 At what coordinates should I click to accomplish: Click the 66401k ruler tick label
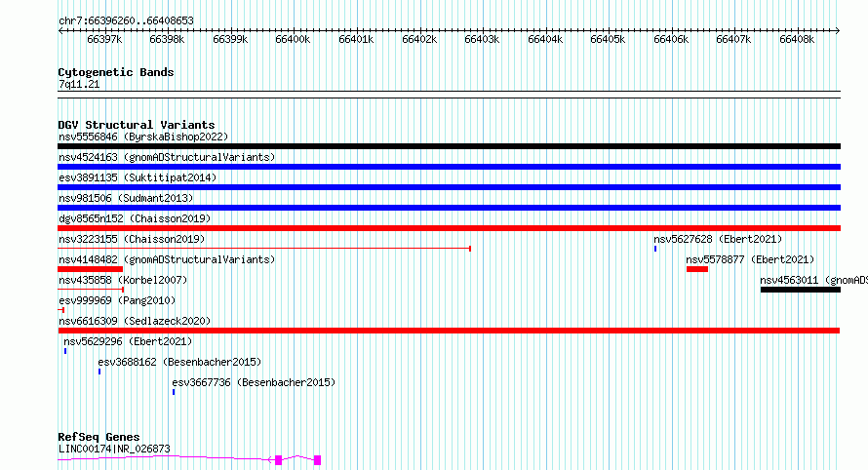(356, 39)
